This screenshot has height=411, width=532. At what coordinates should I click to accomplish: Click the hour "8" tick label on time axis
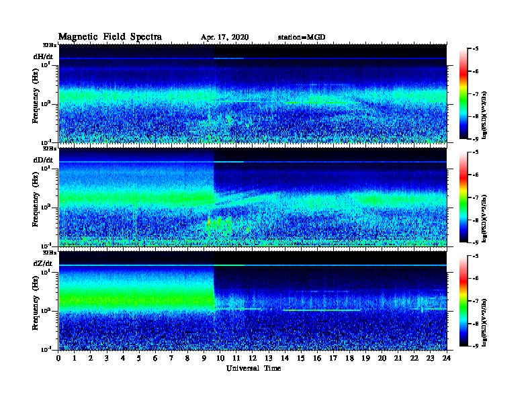tap(187, 358)
